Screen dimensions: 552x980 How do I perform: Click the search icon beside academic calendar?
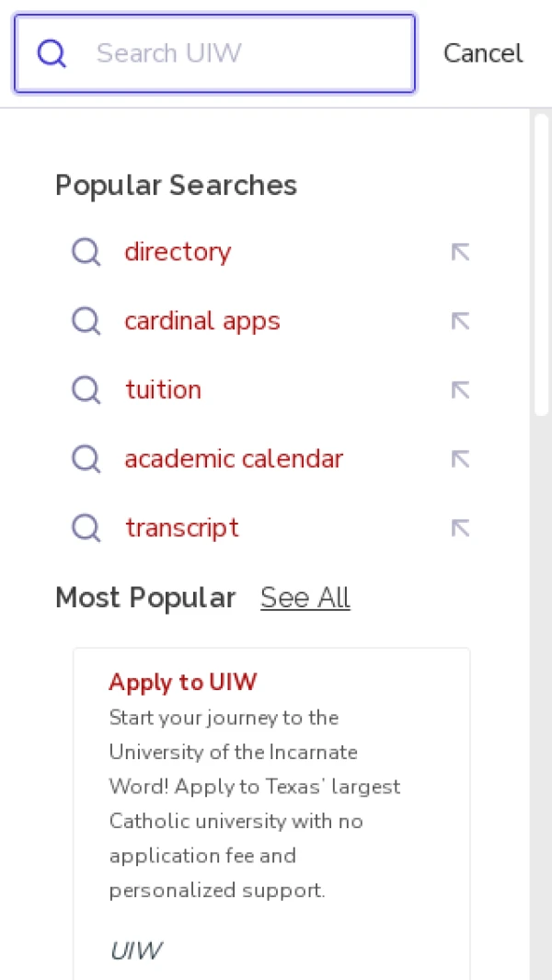pos(86,459)
